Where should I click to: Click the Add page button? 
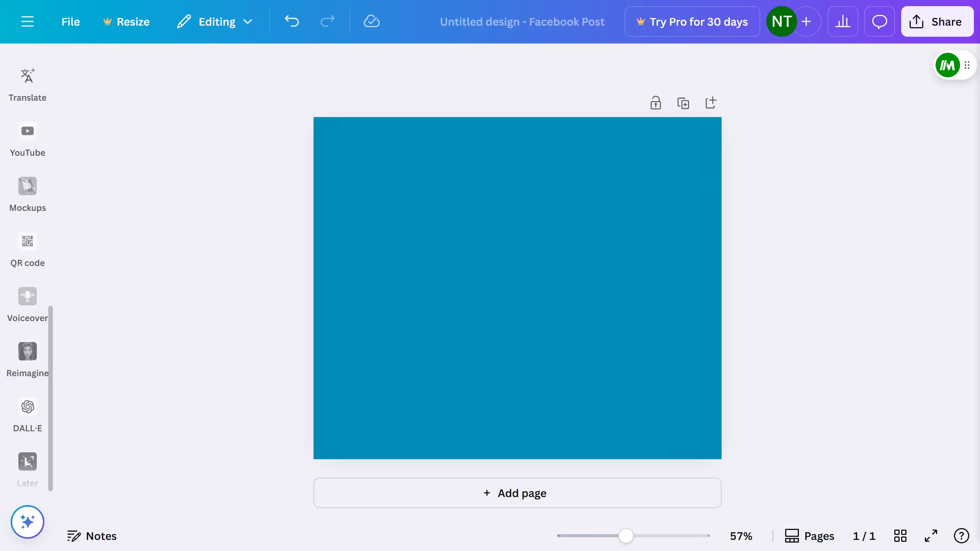[x=517, y=493]
